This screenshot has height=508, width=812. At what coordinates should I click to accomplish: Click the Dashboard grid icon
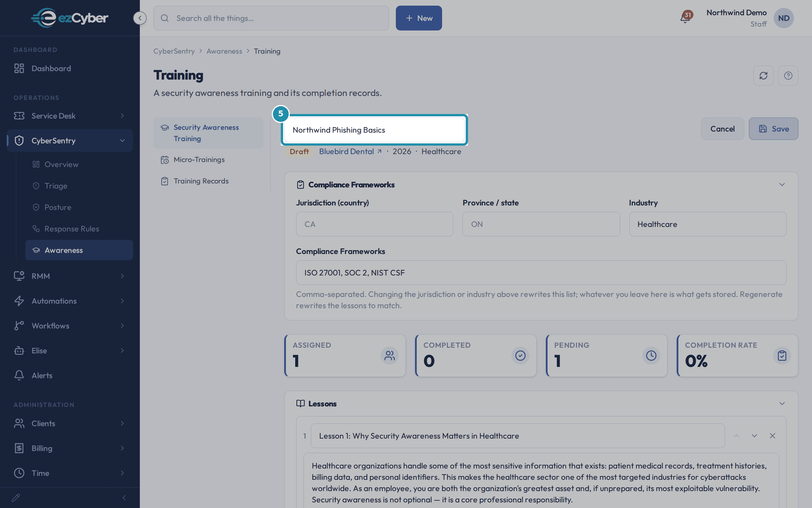pyautogui.click(x=19, y=68)
